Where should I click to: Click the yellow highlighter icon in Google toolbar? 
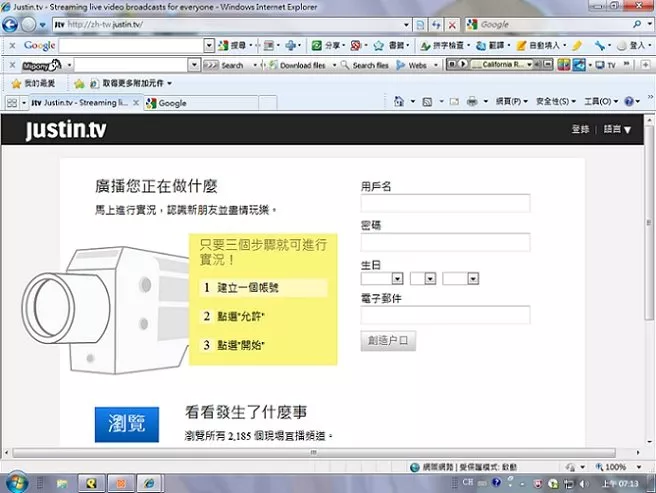pyautogui.click(x=577, y=45)
